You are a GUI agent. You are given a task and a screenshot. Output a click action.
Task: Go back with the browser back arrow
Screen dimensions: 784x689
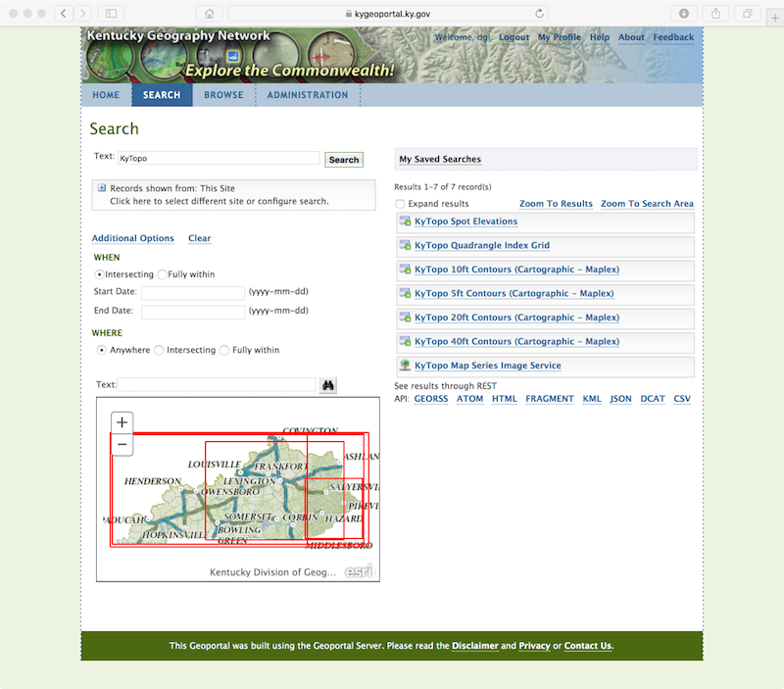coord(64,14)
